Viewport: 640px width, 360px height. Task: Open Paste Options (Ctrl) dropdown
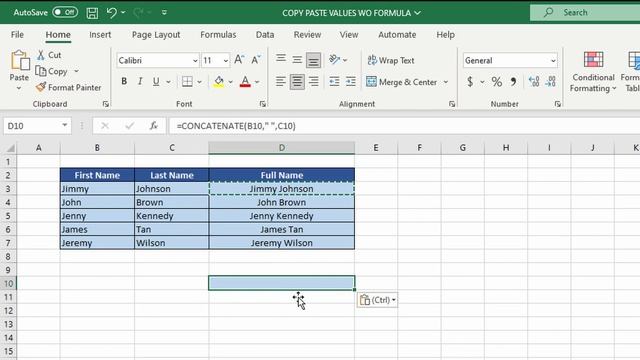[x=378, y=300]
